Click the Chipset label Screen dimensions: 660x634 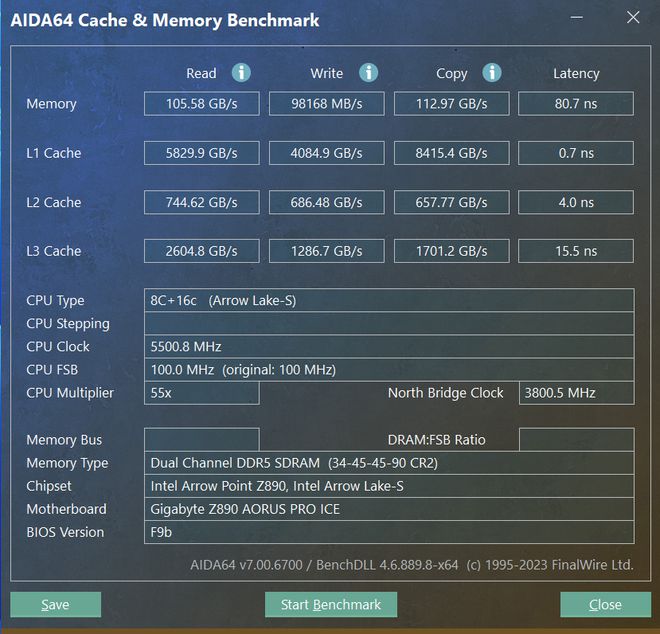click(x=49, y=486)
